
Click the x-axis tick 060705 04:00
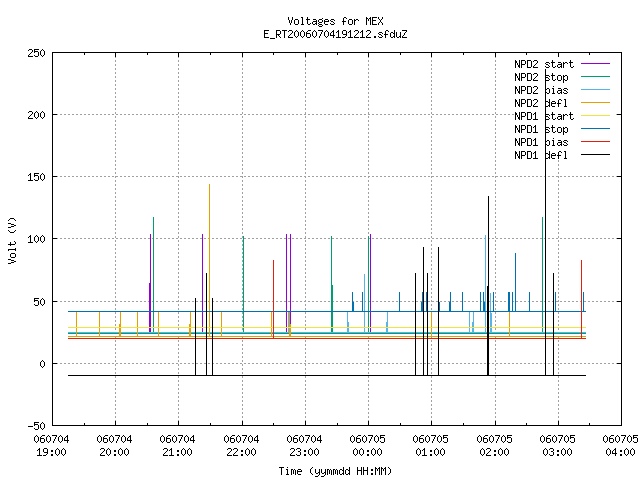coord(620,446)
